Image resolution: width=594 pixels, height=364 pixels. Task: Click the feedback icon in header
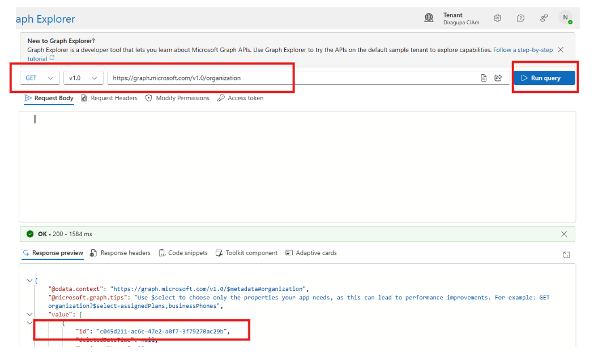[x=544, y=18]
